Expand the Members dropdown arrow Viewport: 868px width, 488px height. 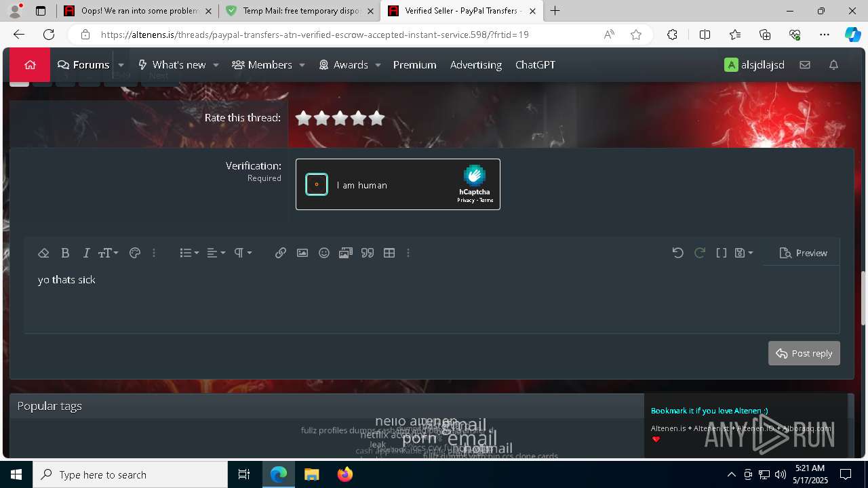(302, 65)
